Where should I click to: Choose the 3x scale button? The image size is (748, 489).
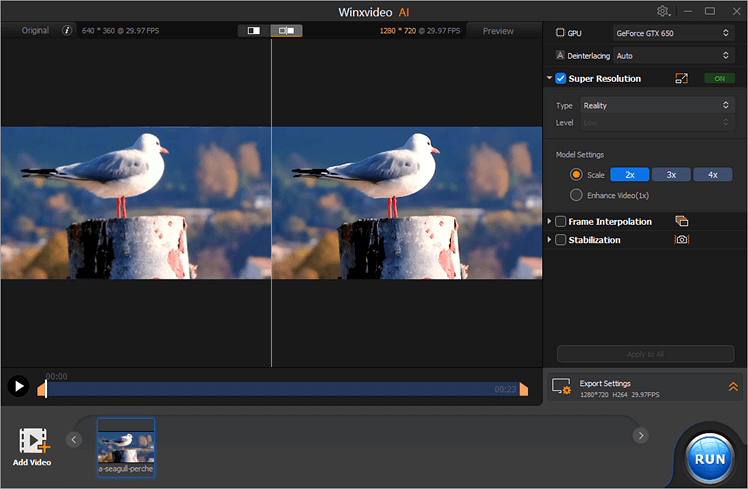tap(671, 174)
